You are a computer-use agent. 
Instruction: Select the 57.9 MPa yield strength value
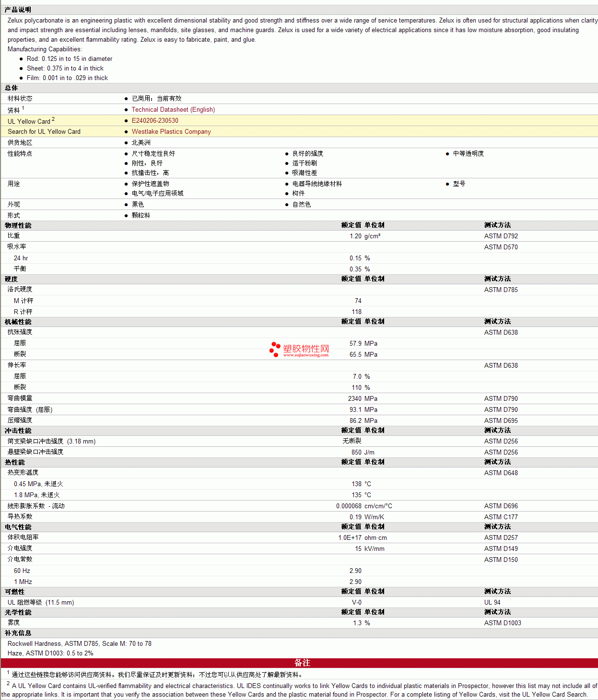click(363, 343)
